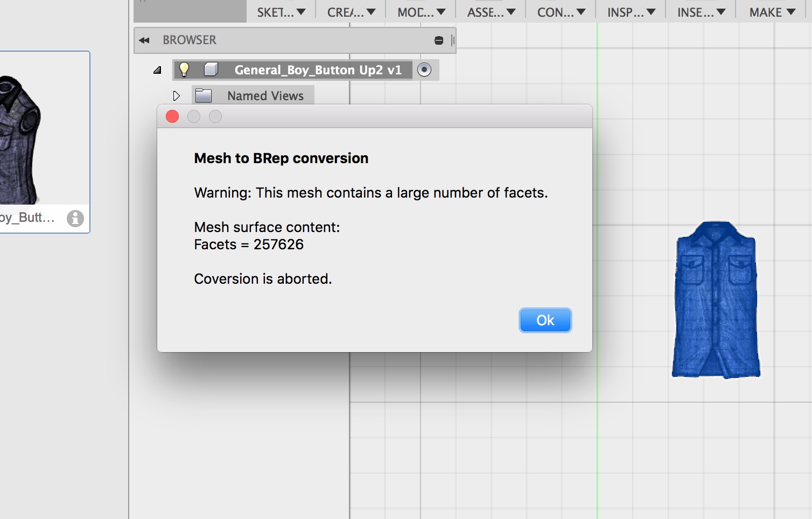The width and height of the screenshot is (812, 519).
Task: Click the Named Views folder icon
Action: (204, 96)
